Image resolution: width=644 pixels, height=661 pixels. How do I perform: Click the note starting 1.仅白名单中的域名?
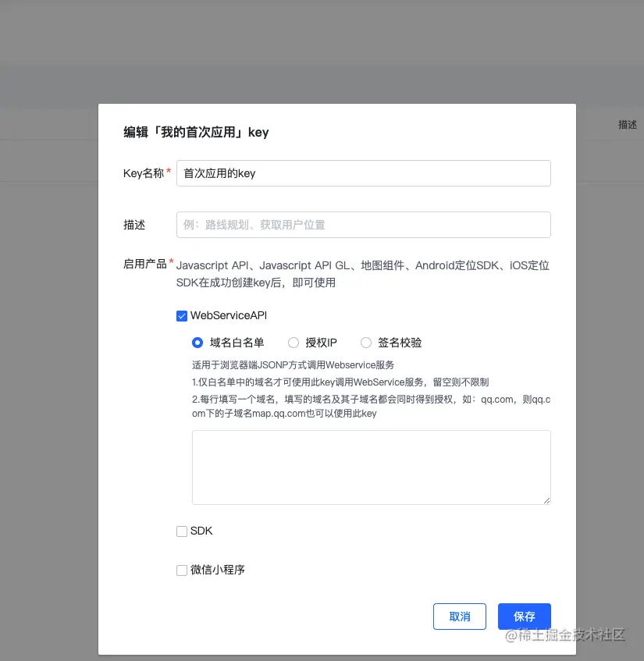[340, 382]
